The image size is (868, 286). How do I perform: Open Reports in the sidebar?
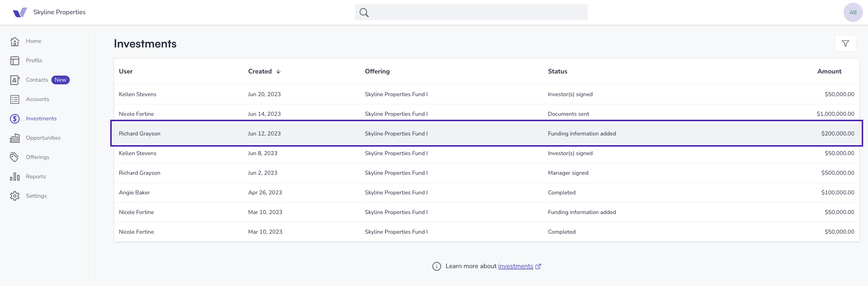click(x=36, y=176)
